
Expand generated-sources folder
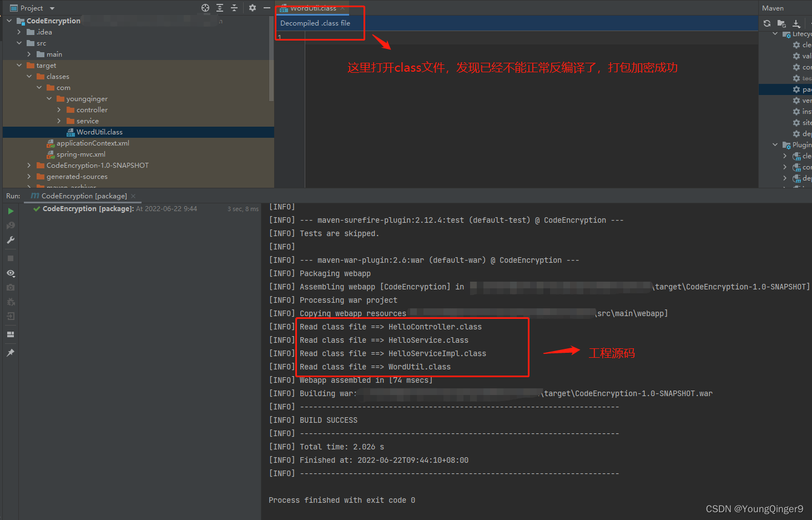29,176
